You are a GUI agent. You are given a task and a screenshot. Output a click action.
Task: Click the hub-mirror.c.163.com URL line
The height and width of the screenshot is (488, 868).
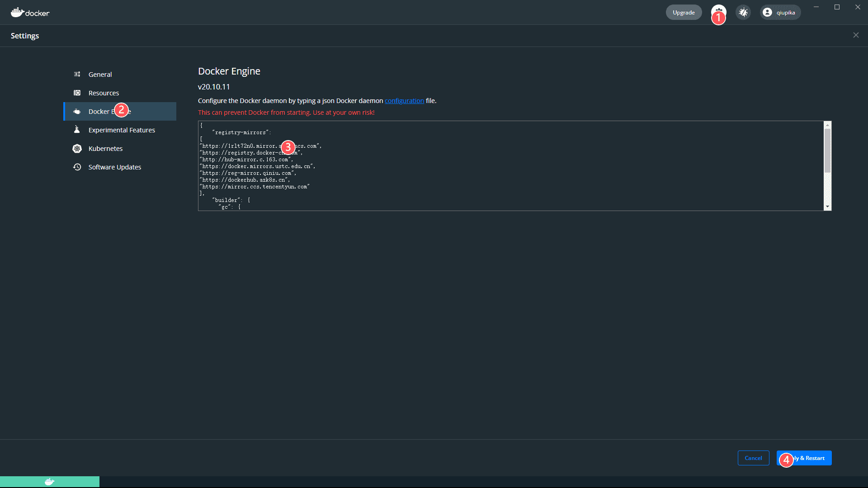(246, 160)
